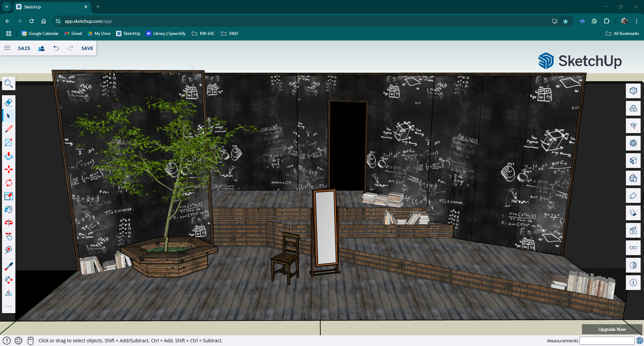
Task: Switch to the SketchUp browser tab
Action: pyautogui.click(x=52, y=7)
